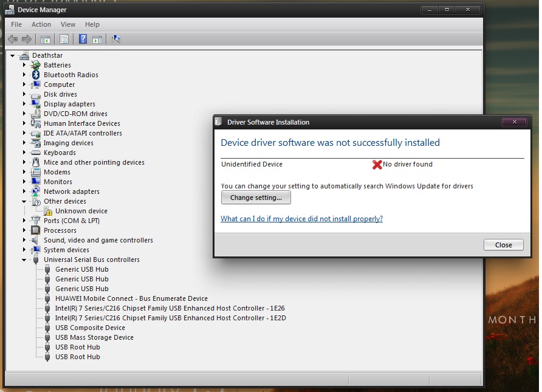
Task: Select Intel USB Enhanced Host Controller - 1E26
Action: pyautogui.click(x=170, y=308)
